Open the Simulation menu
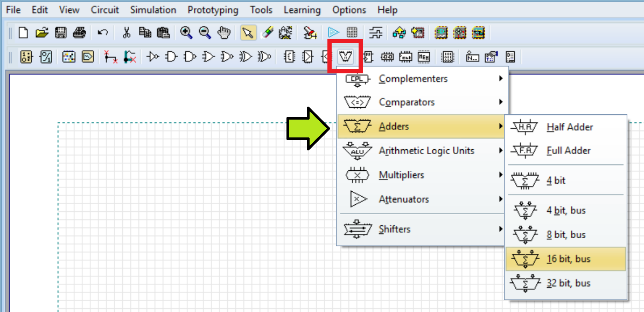Screen dimensions: 644x312 [153, 10]
